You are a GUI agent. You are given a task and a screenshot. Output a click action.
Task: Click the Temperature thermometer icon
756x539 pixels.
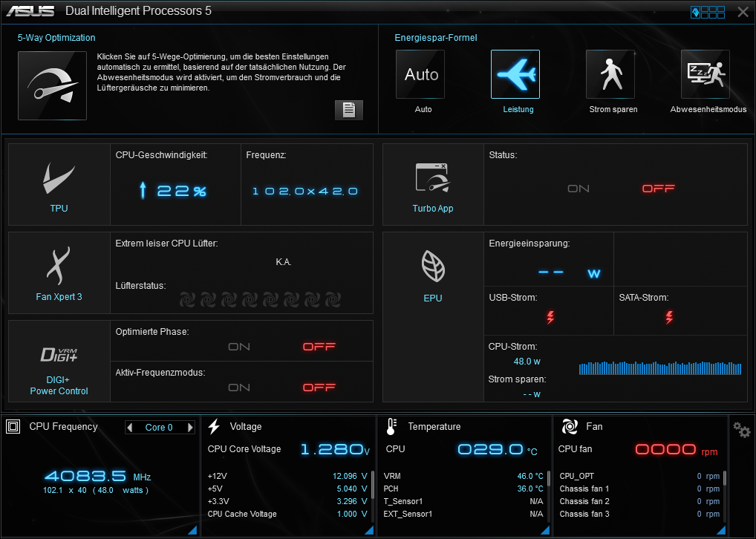[x=391, y=426]
